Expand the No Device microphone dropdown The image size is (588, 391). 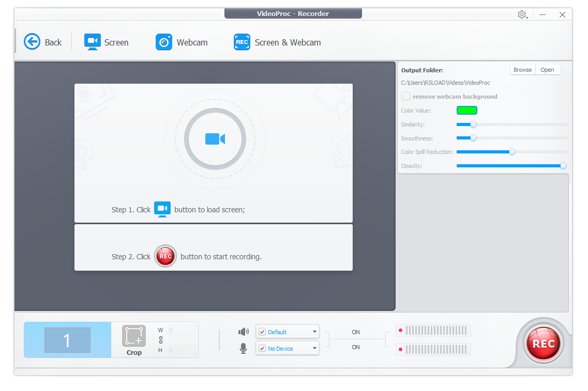tap(314, 348)
